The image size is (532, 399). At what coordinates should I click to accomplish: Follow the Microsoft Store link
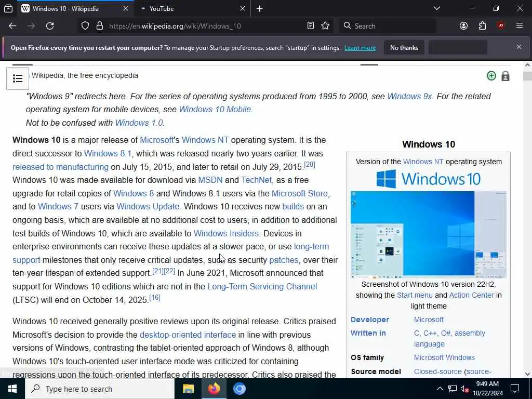click(x=300, y=193)
